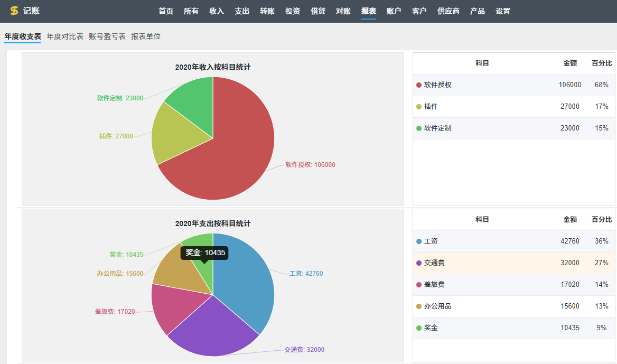This screenshot has width=617, height=364.
Task: Click chart title 2020年收入按科目统计
Action: [213, 67]
